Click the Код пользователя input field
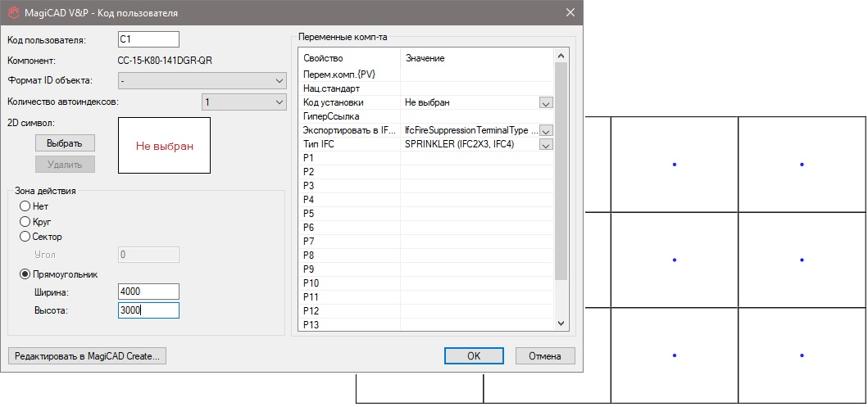The image size is (868, 407). [148, 39]
